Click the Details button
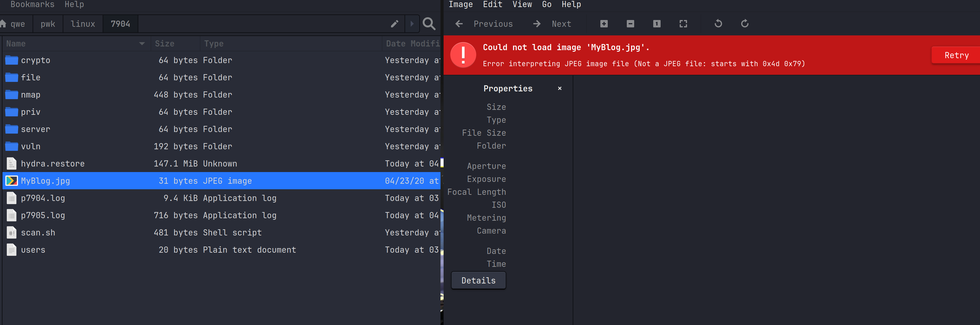980x325 pixels. tap(479, 280)
